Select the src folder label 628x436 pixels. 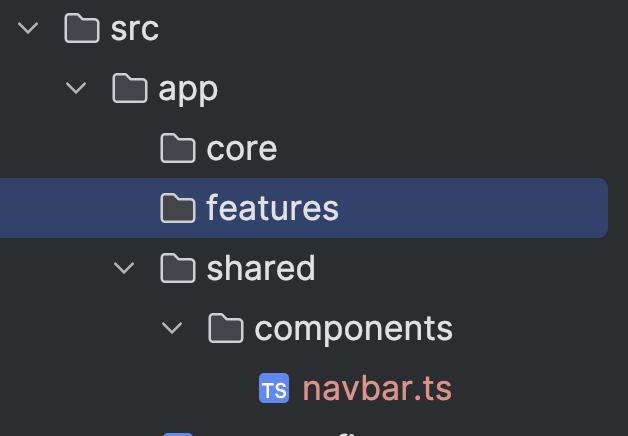coord(134,29)
